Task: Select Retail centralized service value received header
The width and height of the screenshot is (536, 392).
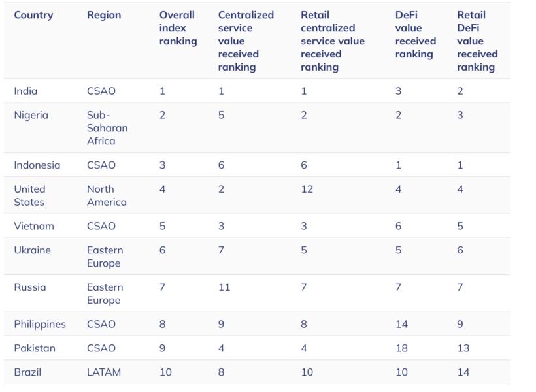Action: pyautogui.click(x=332, y=41)
